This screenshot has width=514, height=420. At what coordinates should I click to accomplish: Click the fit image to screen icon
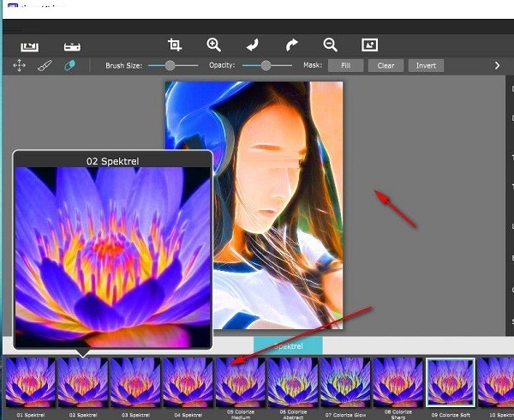(x=369, y=45)
